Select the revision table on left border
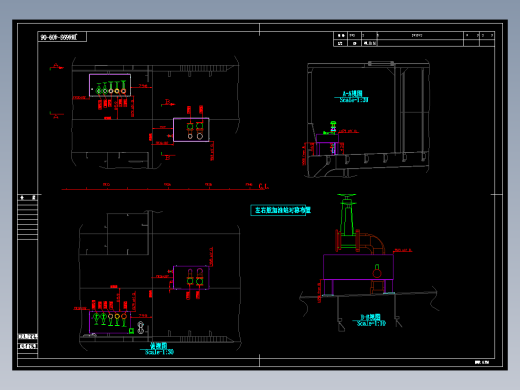The height and width of the screenshot is (390, 520). coord(28,217)
